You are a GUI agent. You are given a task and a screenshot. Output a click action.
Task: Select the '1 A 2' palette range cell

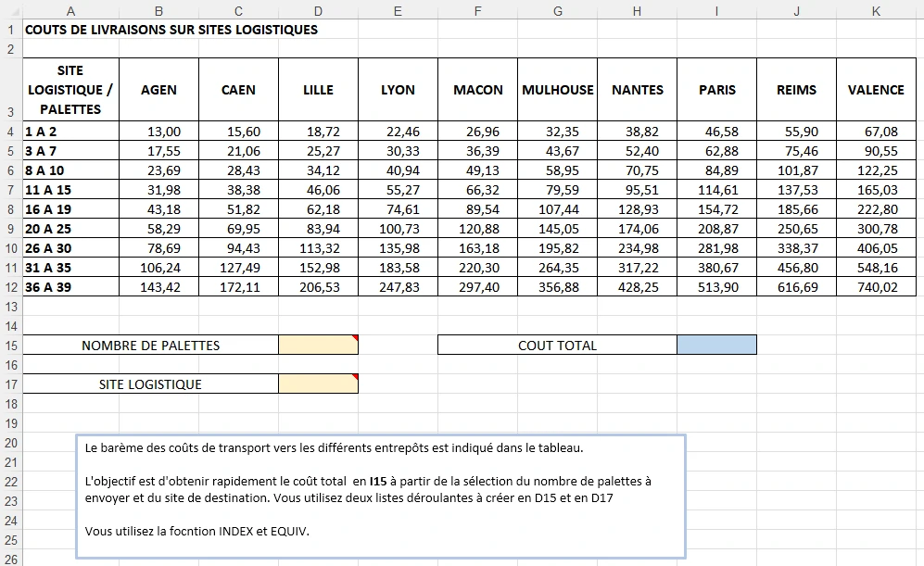tap(71, 132)
